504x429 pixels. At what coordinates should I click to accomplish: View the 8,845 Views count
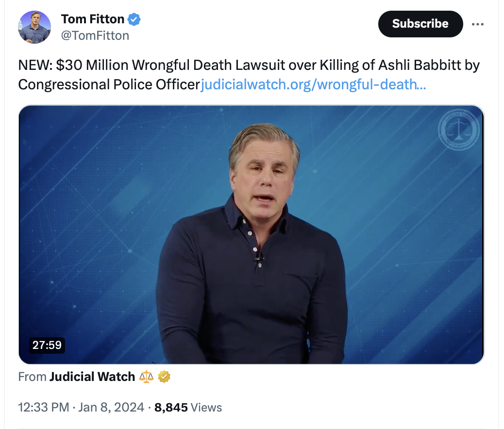(188, 407)
